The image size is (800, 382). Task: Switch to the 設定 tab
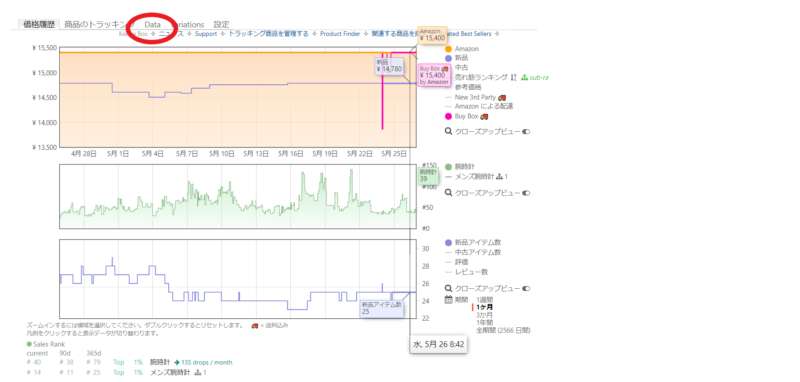[221, 24]
